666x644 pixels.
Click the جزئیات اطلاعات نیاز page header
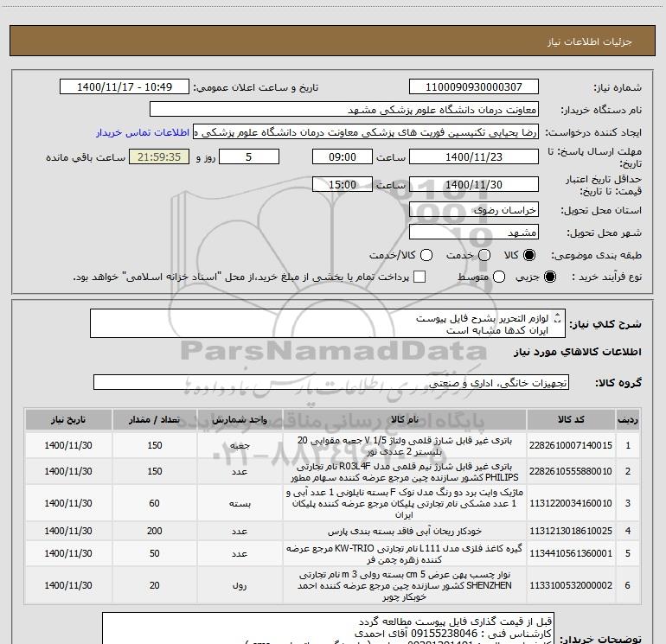coord(589,41)
